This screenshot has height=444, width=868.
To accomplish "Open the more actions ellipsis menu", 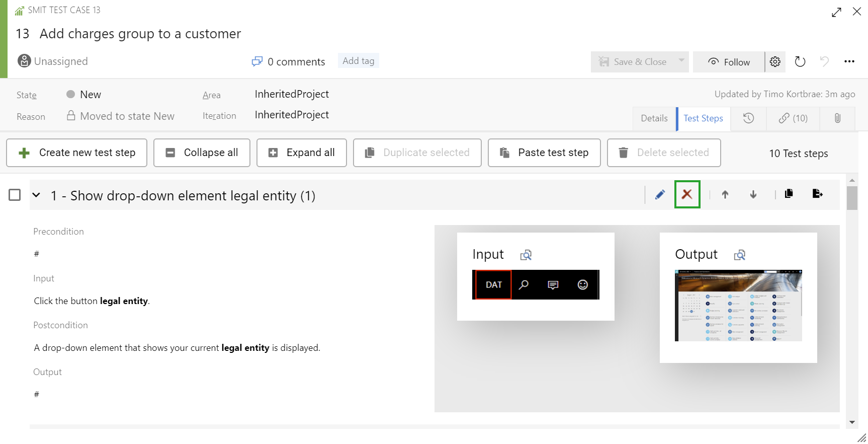I will (849, 61).
